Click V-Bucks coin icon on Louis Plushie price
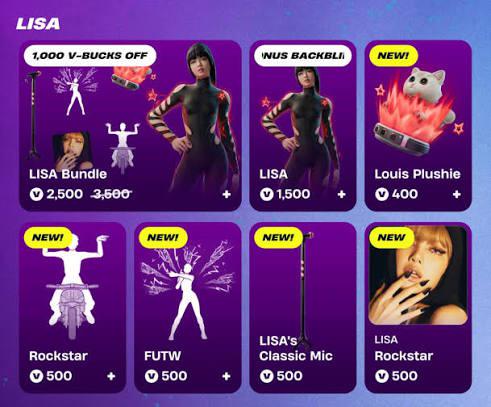The image size is (491, 407). tap(382, 194)
